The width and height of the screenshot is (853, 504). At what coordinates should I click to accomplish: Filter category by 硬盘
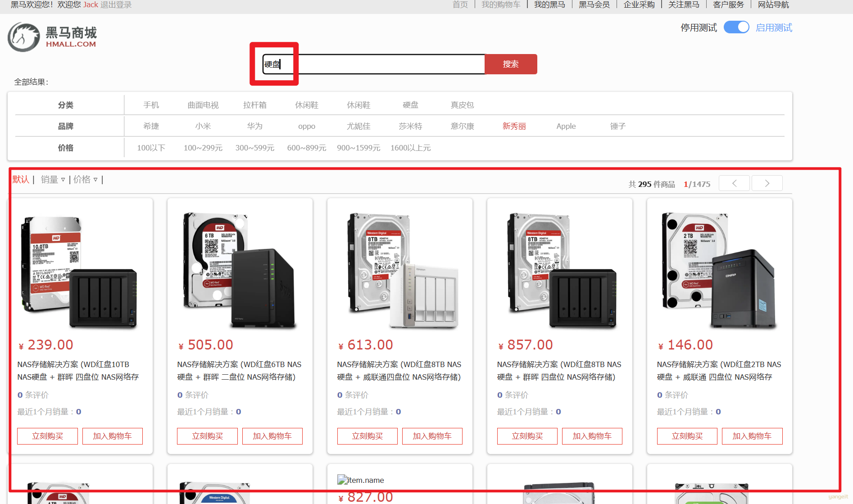point(410,105)
